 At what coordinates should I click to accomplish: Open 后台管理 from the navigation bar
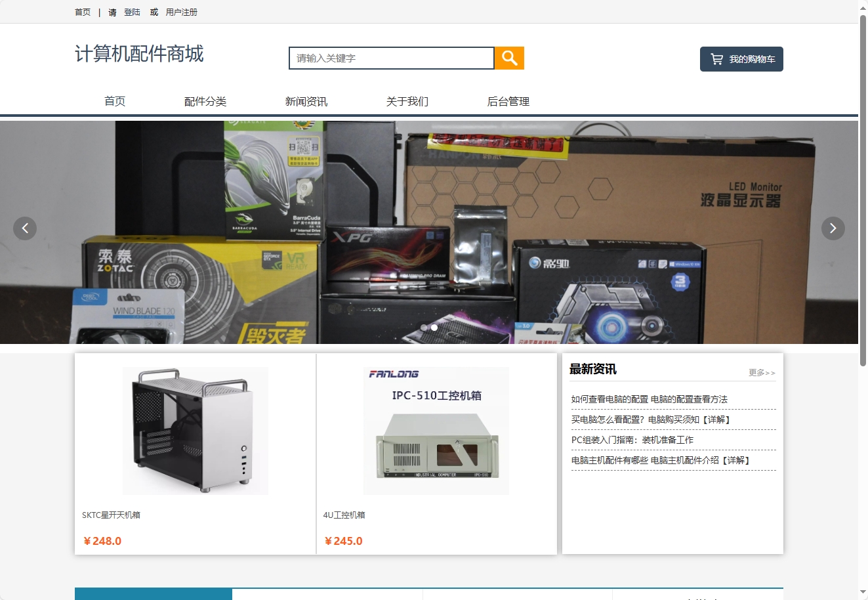point(508,101)
